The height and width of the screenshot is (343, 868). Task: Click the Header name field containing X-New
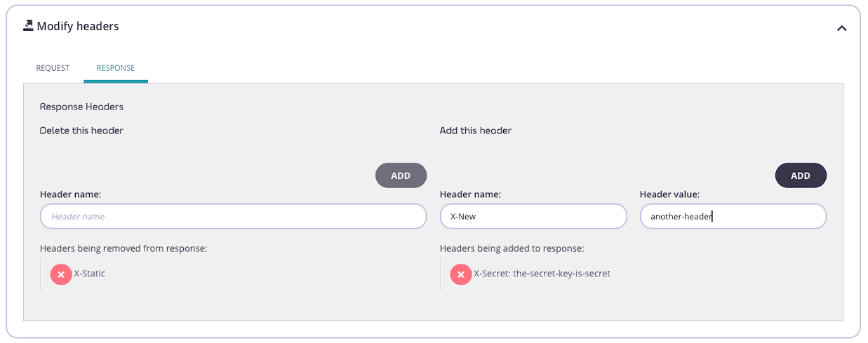[533, 216]
